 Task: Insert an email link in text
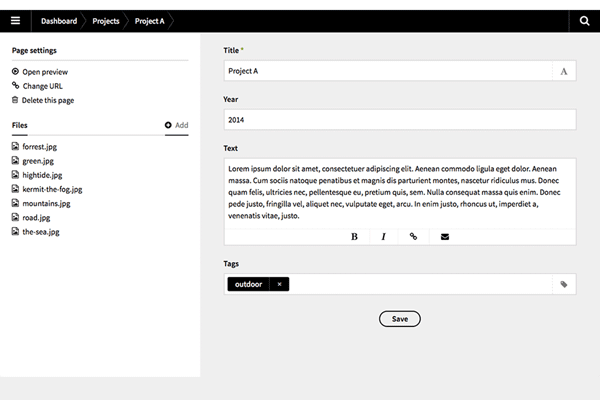click(x=445, y=237)
